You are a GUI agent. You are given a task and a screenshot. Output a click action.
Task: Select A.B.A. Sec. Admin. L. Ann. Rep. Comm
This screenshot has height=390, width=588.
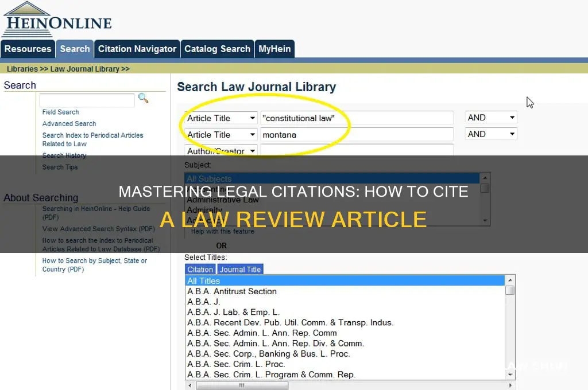tap(345, 333)
